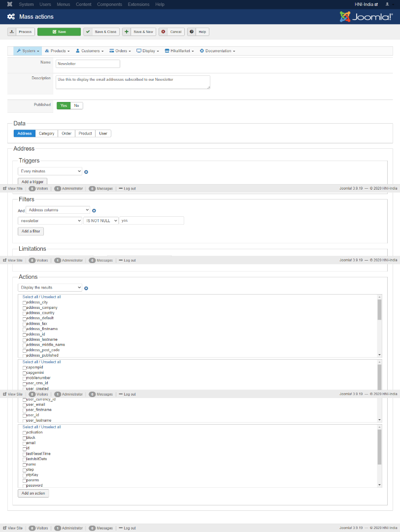Click the System wrench icon in the submenu

click(19, 51)
